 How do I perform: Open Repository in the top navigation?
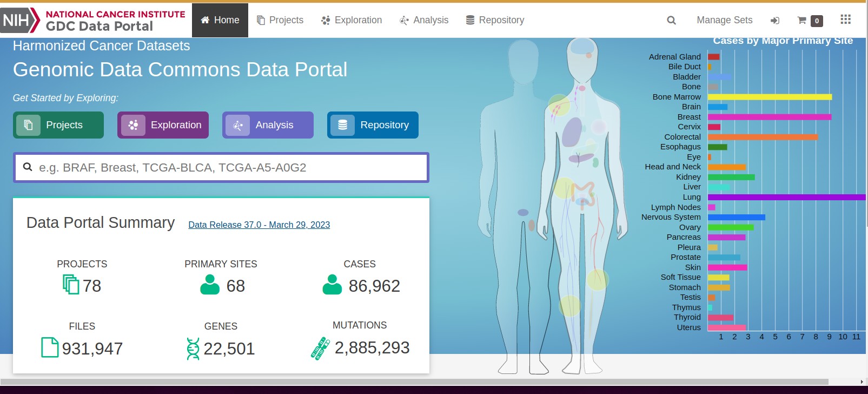(x=495, y=20)
